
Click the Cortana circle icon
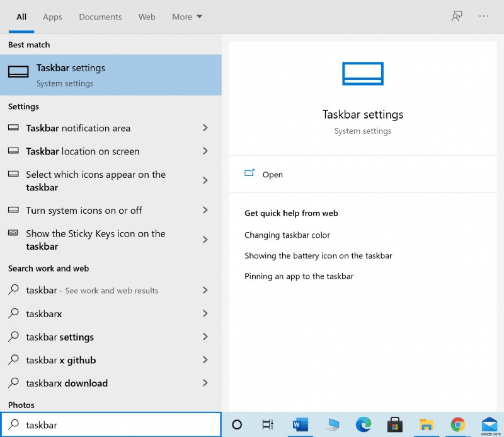pyautogui.click(x=237, y=424)
